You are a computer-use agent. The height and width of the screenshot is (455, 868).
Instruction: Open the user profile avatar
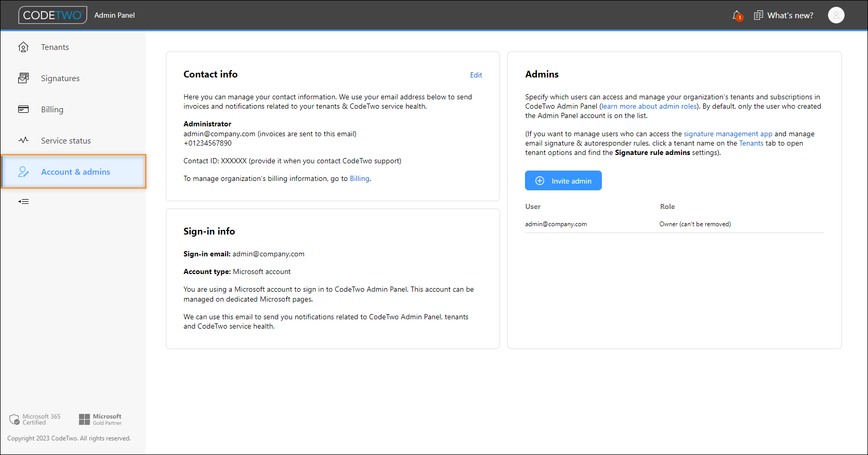pos(836,16)
